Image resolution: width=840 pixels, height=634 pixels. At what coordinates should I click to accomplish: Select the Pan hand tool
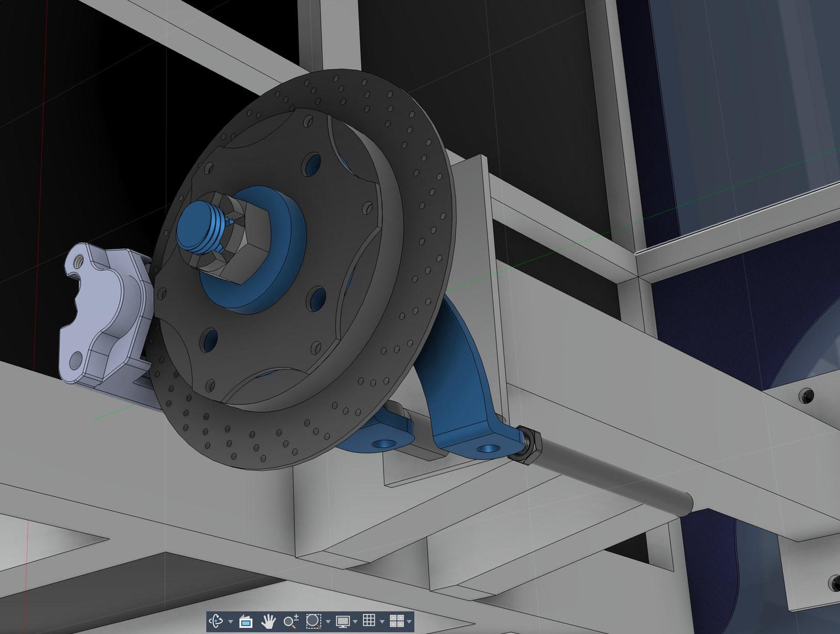pos(269,621)
